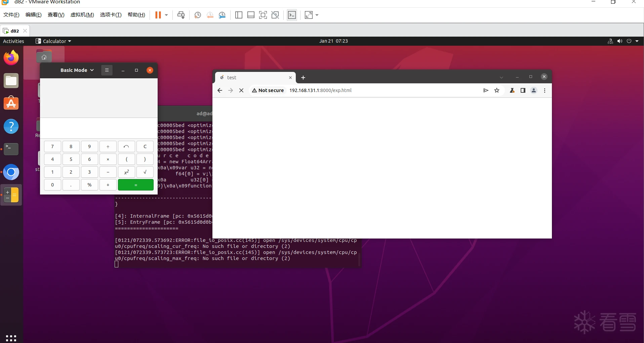Click the network status icon in top bar
Screen dimensions: 644x343
[x=610, y=41]
